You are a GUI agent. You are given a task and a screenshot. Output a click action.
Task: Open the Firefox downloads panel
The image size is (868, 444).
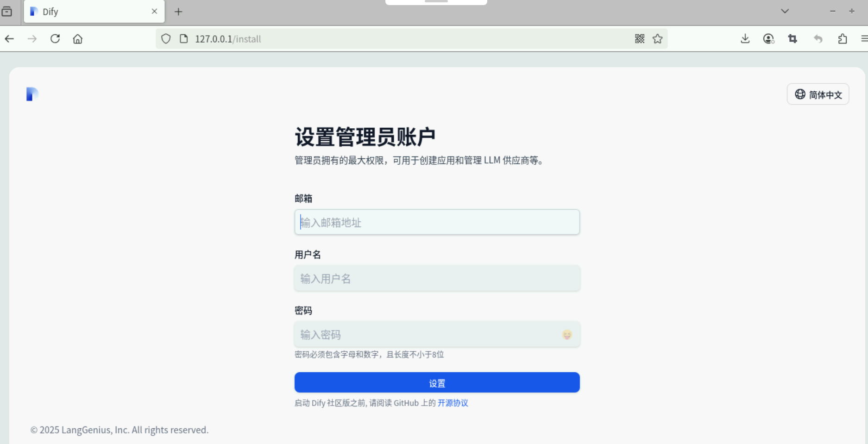point(745,38)
